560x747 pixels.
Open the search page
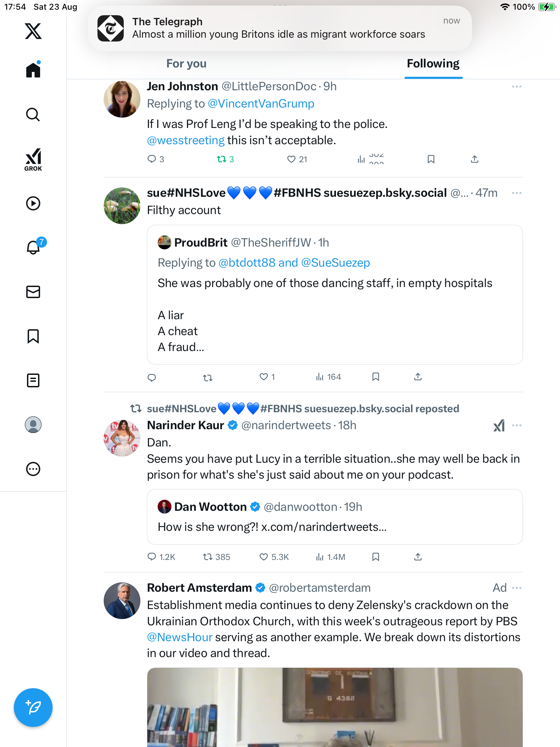coord(33,114)
